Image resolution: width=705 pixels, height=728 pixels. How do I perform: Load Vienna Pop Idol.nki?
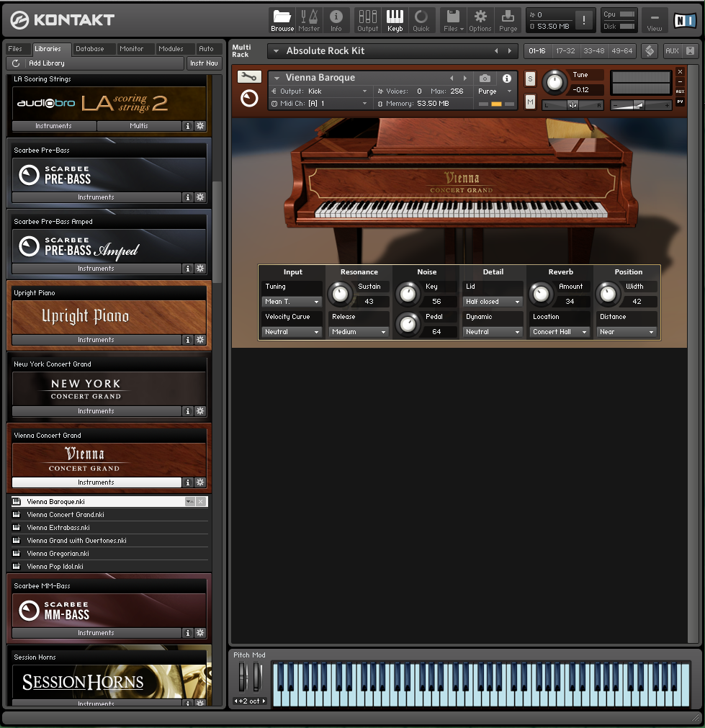[x=109, y=567]
